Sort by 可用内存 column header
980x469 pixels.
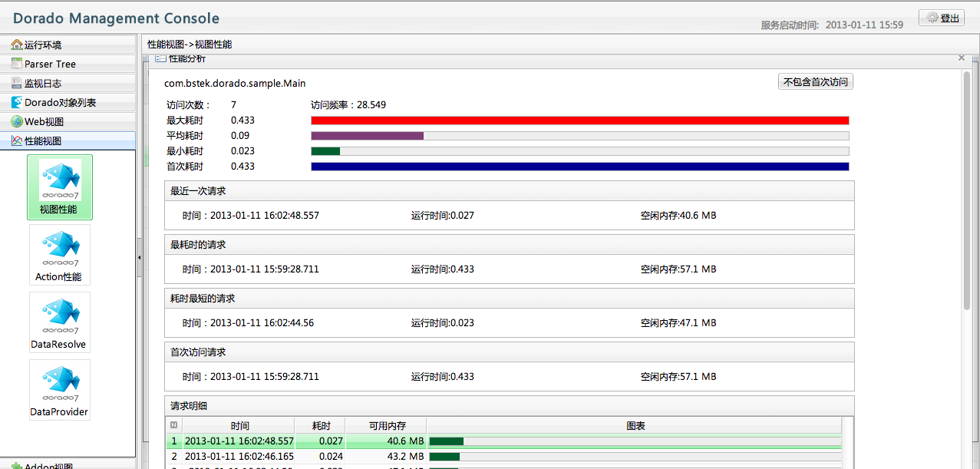385,425
